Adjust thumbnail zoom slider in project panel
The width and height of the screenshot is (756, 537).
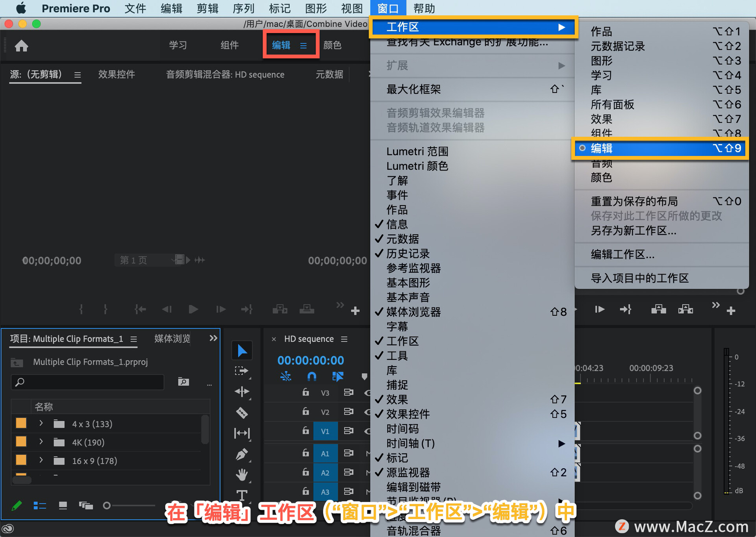(107, 506)
